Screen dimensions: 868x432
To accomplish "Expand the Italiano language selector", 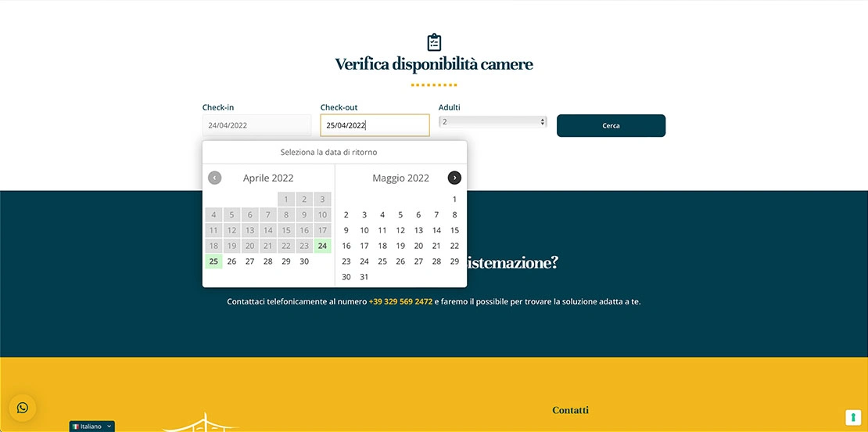I will (x=92, y=427).
